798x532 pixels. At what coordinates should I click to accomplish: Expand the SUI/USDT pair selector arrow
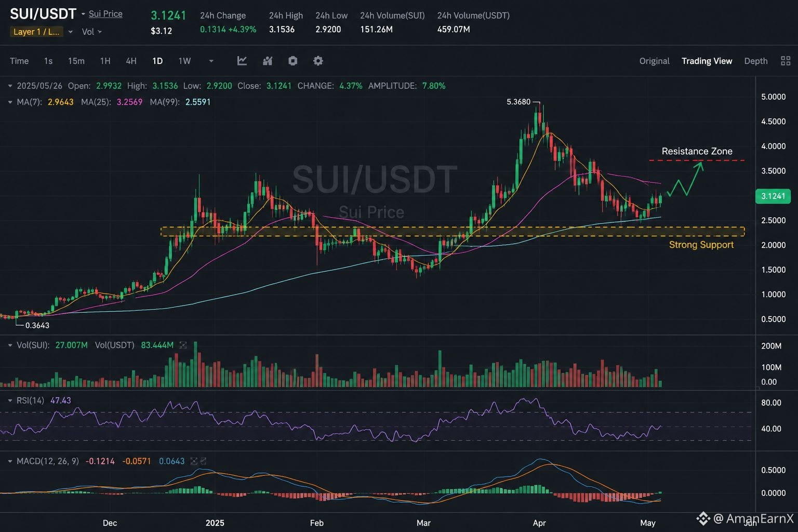click(x=83, y=14)
